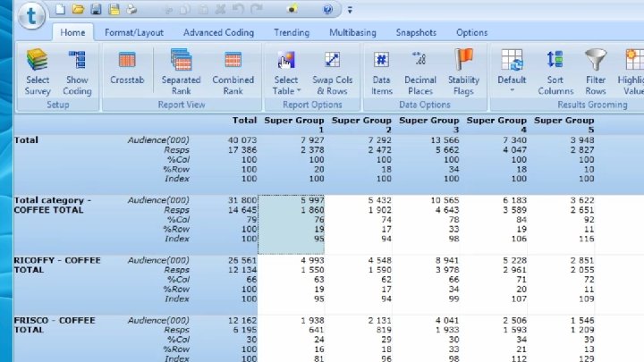This screenshot has height=362, width=644.
Task: Click Super Group 4 Resps value 4 047
Action: (514, 150)
